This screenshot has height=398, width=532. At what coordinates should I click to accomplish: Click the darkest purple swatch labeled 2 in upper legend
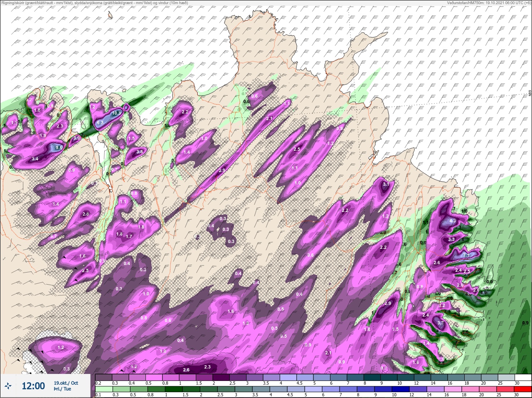222,378
